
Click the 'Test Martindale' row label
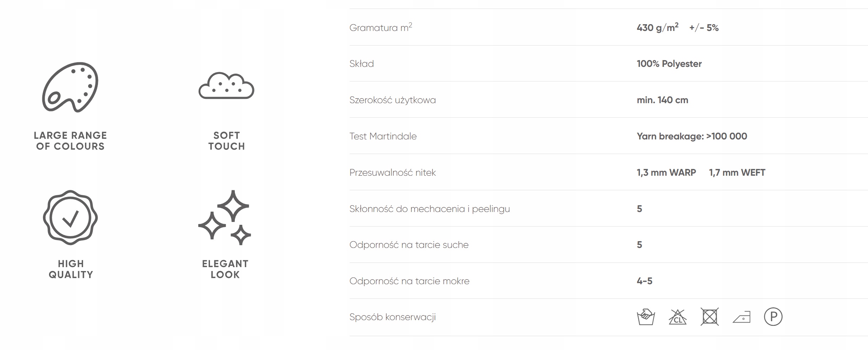(x=383, y=136)
